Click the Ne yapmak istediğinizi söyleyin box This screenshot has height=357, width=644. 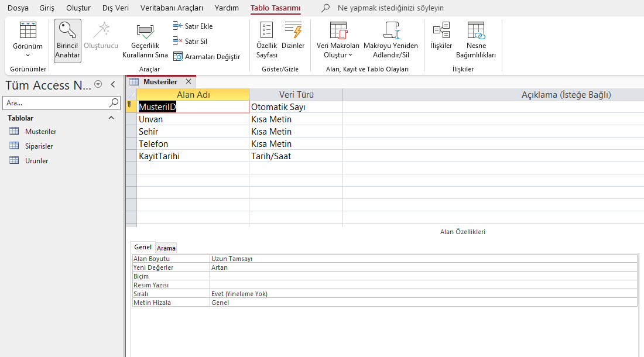(x=390, y=8)
